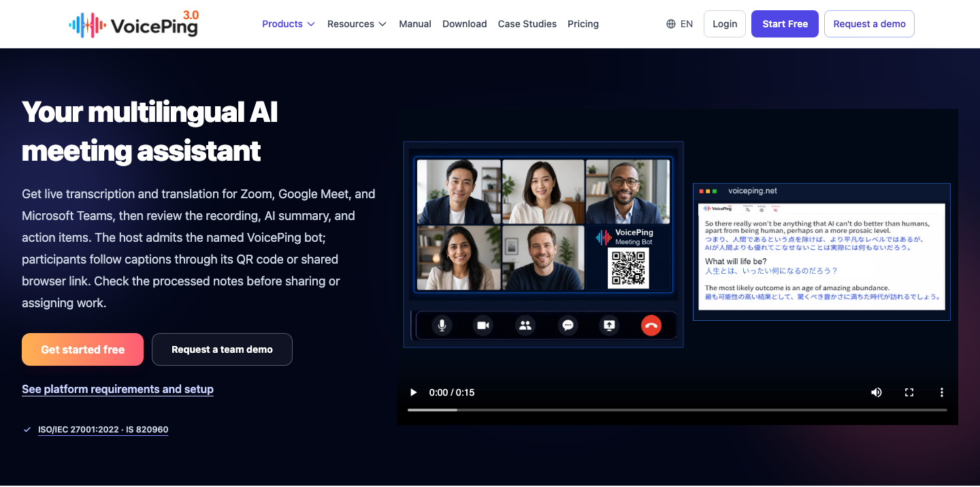Viewport: 980px width, 487px height.
Task: Click the participants icon in the meeting toolbar
Action: click(525, 326)
